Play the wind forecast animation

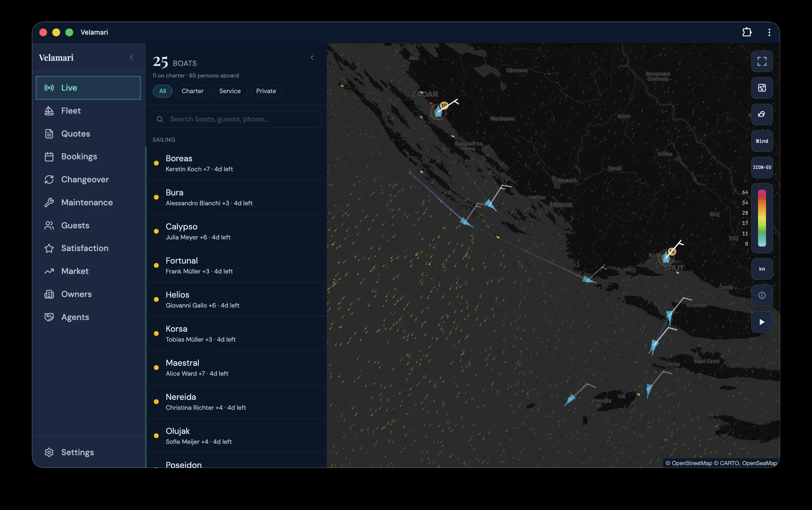pos(762,322)
